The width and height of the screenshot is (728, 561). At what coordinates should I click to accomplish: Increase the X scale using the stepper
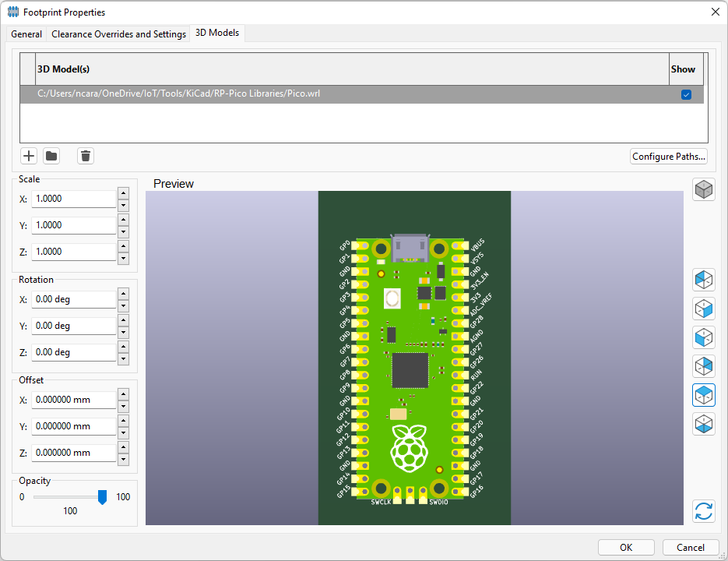tap(123, 193)
